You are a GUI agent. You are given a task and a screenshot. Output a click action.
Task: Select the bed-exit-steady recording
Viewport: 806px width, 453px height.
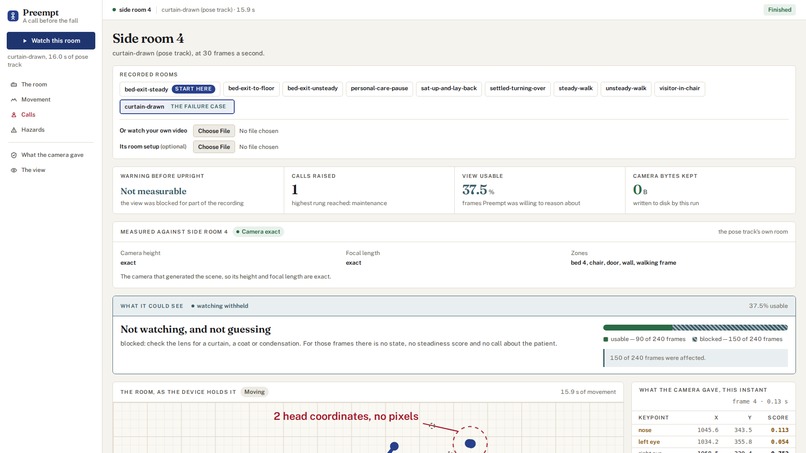coord(170,89)
